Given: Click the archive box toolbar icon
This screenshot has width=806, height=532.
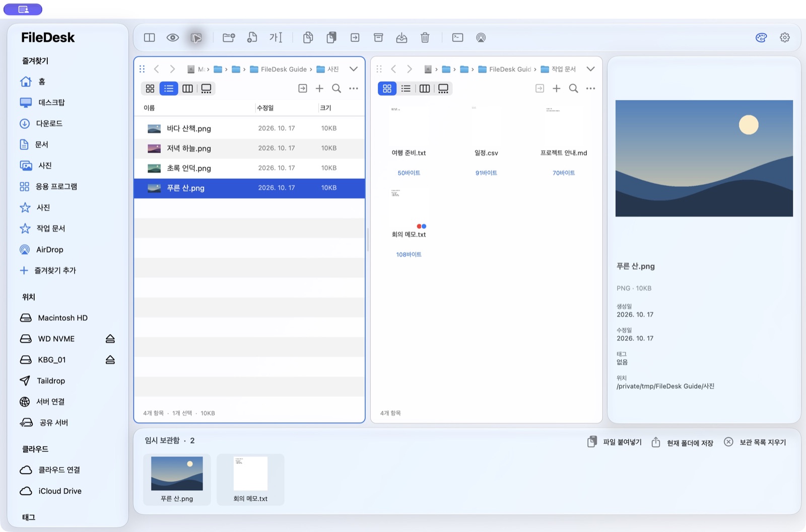Looking at the screenshot, I should pyautogui.click(x=378, y=38).
